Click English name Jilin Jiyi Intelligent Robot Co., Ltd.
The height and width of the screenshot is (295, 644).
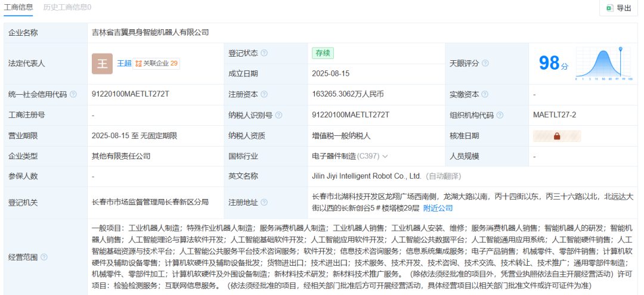coord(367,176)
